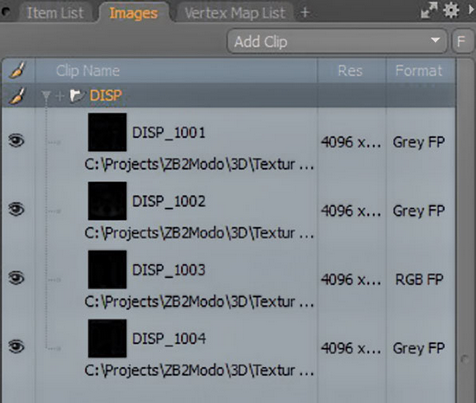The image size is (476, 403).
Task: Select the DISP_1003 thumbnail image
Action: [107, 270]
